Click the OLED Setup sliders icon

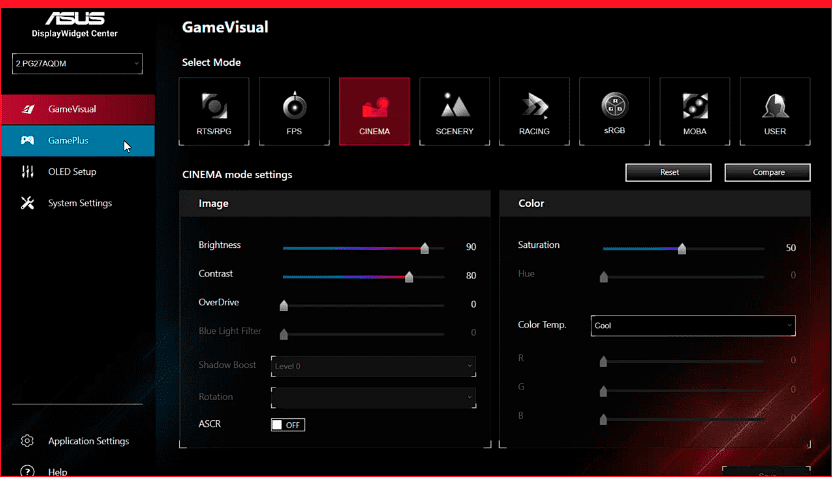(27, 171)
